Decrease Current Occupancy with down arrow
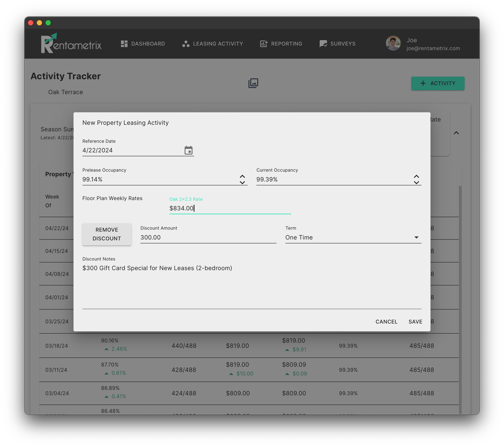 pyautogui.click(x=416, y=183)
